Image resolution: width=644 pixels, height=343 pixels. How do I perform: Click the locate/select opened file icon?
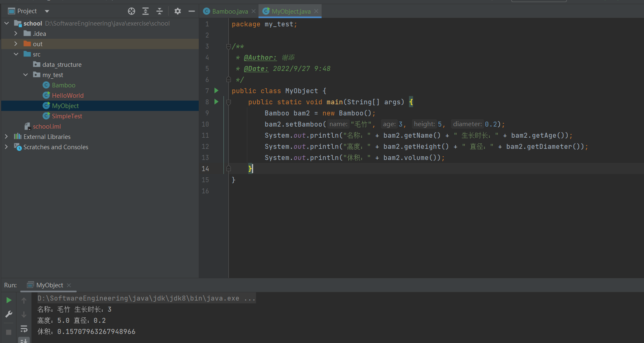(132, 11)
